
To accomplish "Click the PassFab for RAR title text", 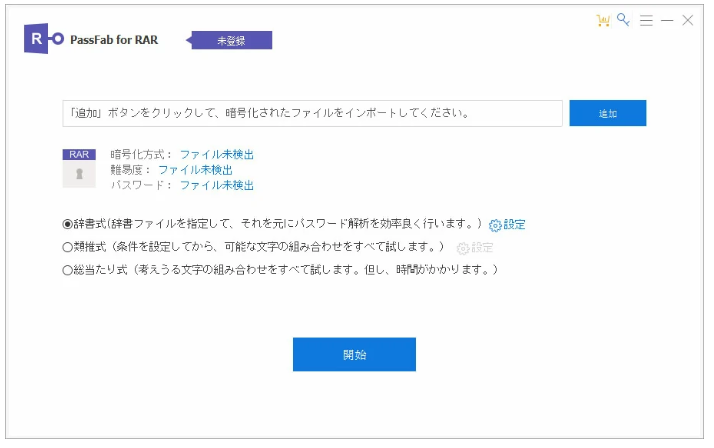I will (x=114, y=40).
